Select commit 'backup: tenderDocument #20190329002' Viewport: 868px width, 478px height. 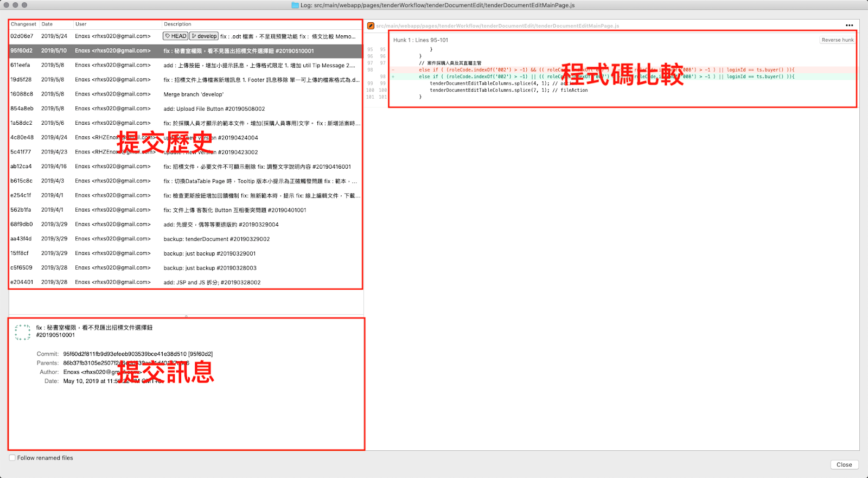tap(186, 239)
